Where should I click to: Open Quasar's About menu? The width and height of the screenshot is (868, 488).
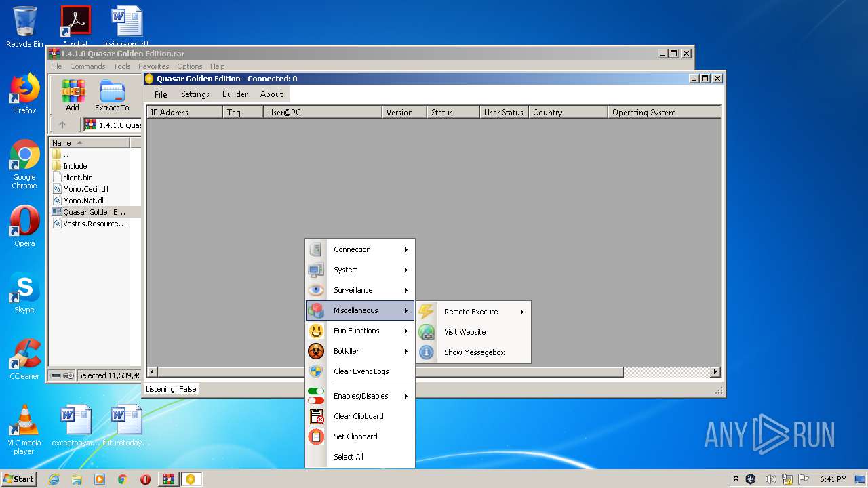point(272,94)
